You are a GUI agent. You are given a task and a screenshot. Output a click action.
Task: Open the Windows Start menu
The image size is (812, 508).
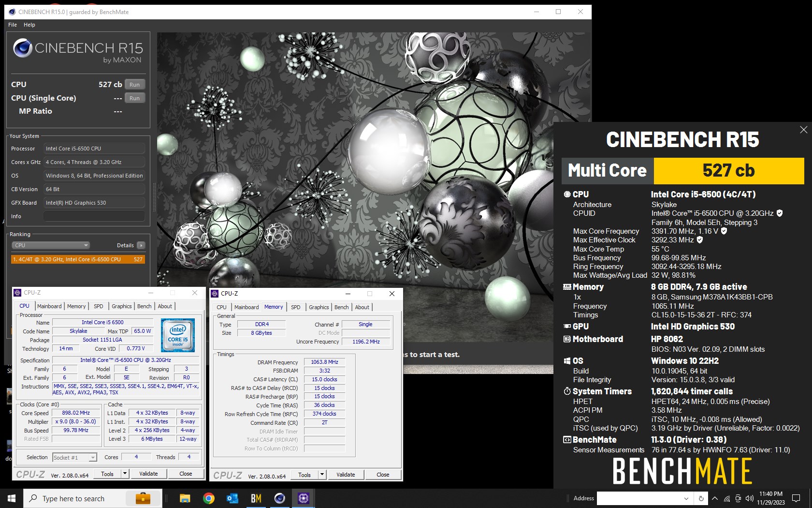[12, 498]
